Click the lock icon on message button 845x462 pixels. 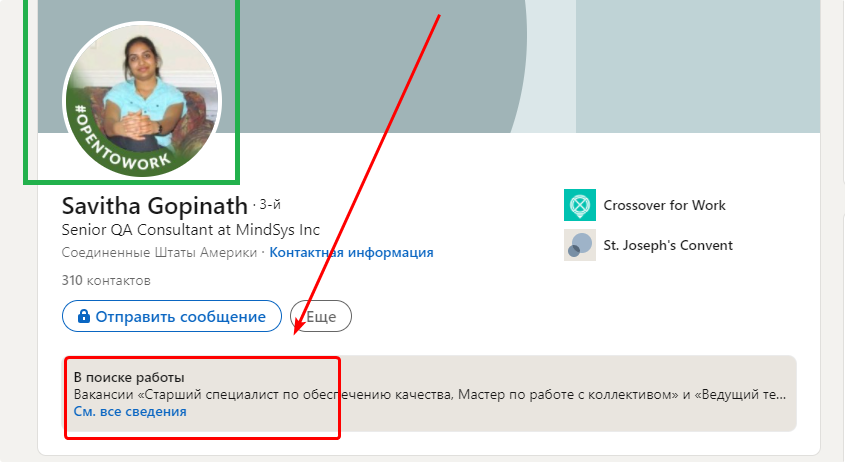(x=84, y=316)
